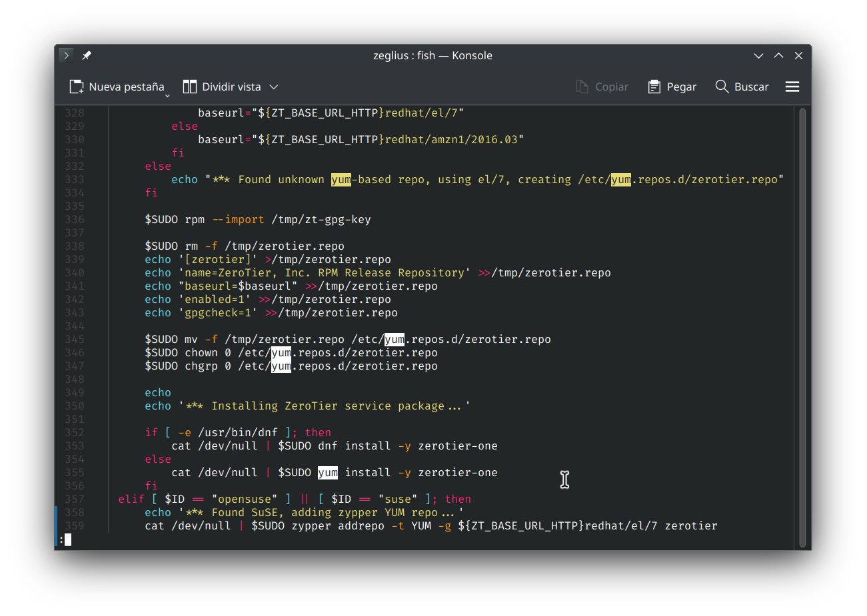Viewport: 867px width, 616px height.
Task: Click 'chgrp' on line 347
Action: 201,366
